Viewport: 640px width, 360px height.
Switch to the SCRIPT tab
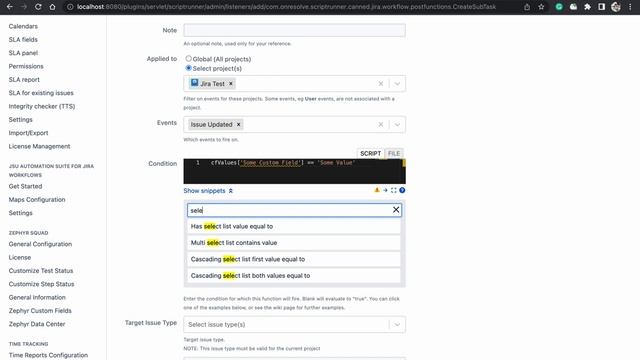pyautogui.click(x=371, y=153)
